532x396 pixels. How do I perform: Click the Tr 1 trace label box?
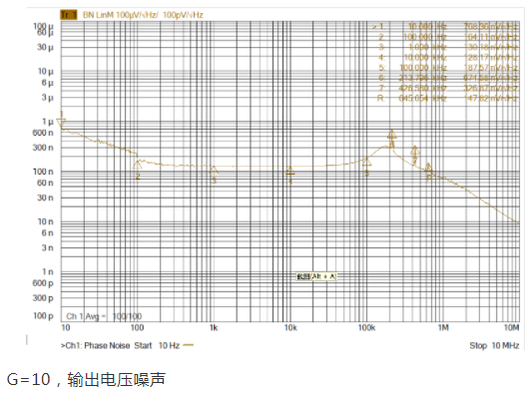click(69, 15)
